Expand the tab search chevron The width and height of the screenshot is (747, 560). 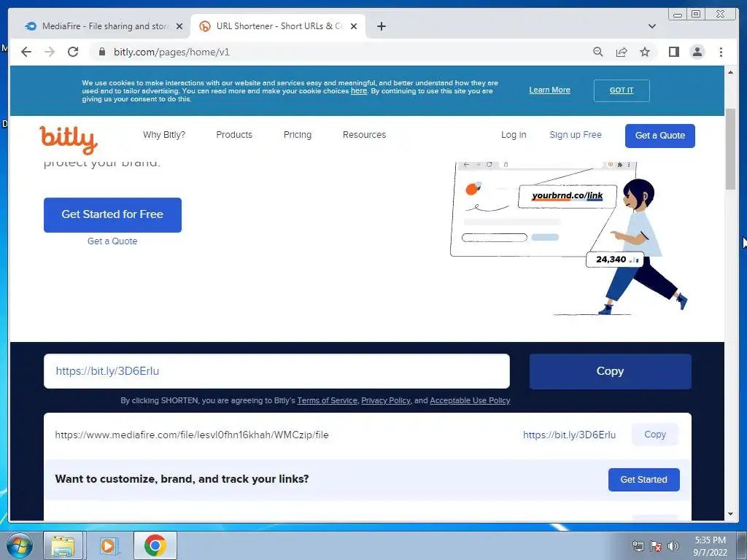tap(651, 26)
